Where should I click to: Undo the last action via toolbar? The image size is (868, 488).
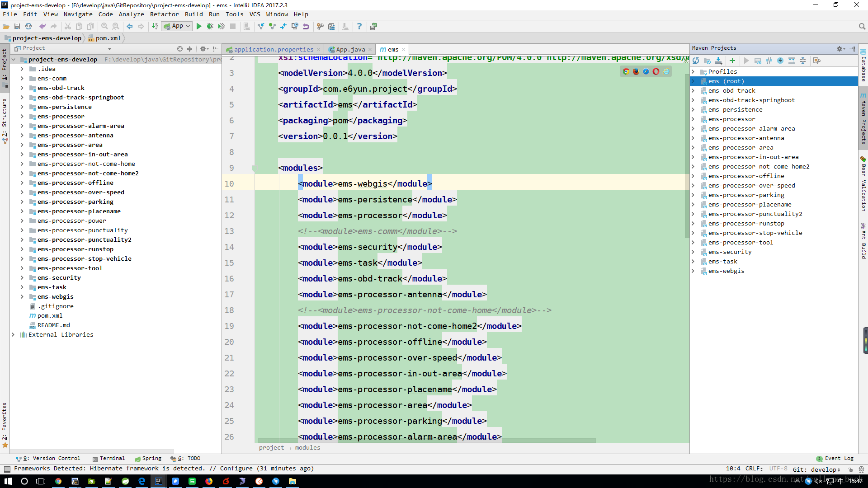pyautogui.click(x=42, y=26)
